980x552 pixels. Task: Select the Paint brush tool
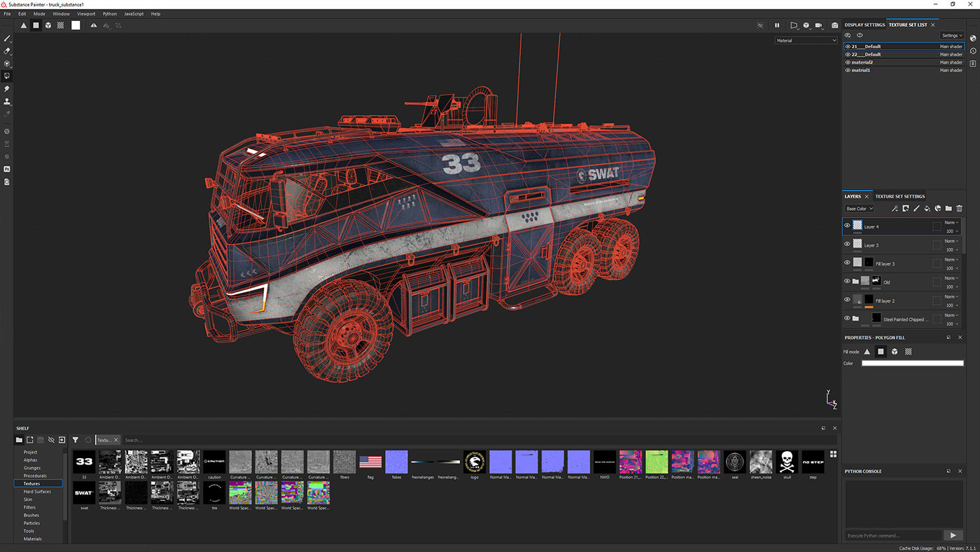6,39
